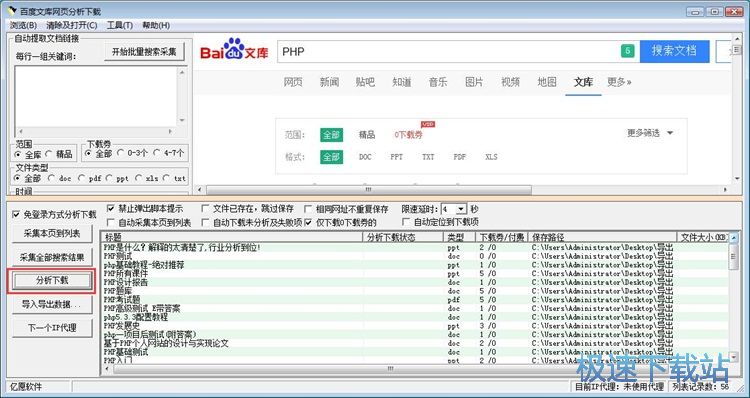Click keyword box scroll-up arrow
This screenshot has width=750, height=398.
(182, 72)
